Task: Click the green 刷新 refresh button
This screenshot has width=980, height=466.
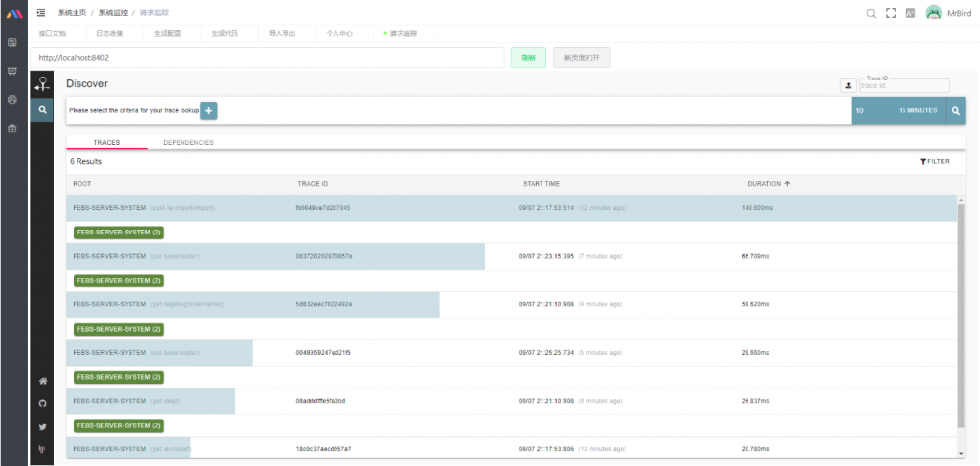Action: pos(528,58)
